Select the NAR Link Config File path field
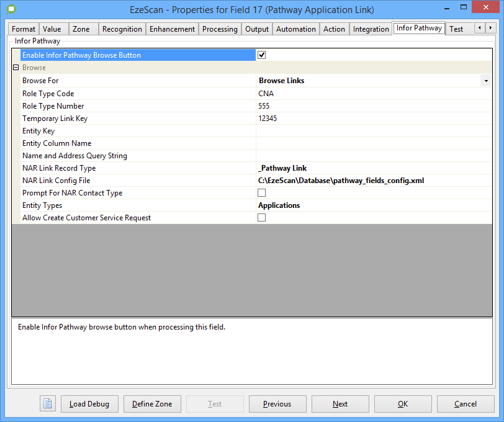Screen dimensions: 504x422 [x=372, y=181]
